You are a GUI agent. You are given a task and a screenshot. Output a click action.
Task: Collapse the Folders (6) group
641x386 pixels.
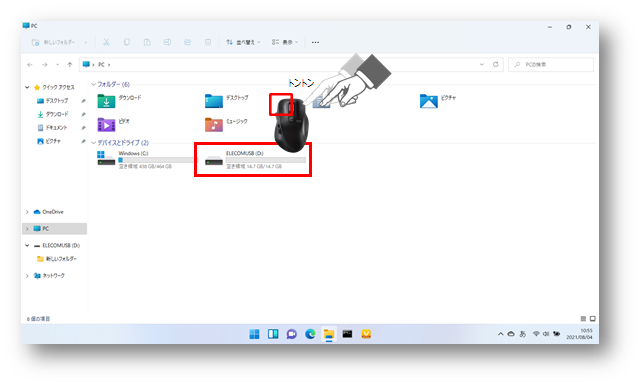coord(93,84)
